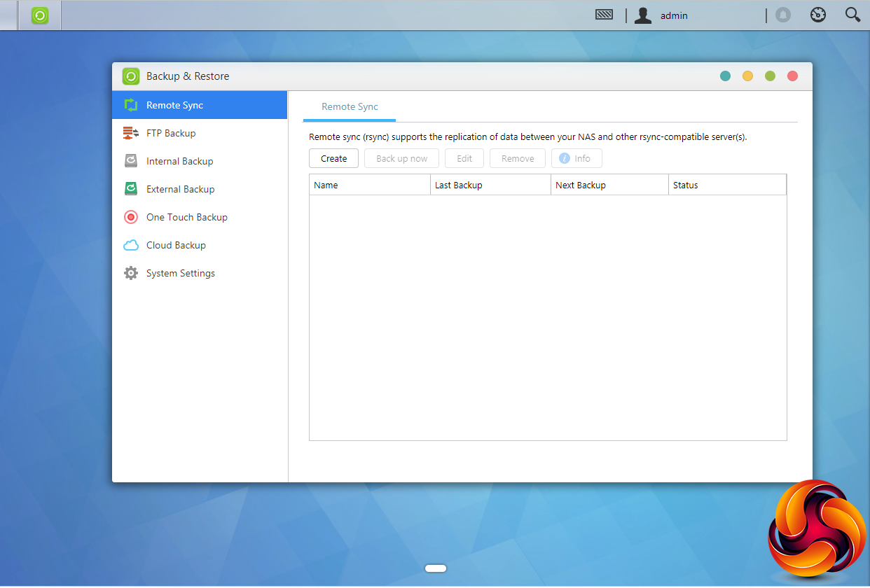
Task: Open the admin user menu
Action: coord(661,15)
